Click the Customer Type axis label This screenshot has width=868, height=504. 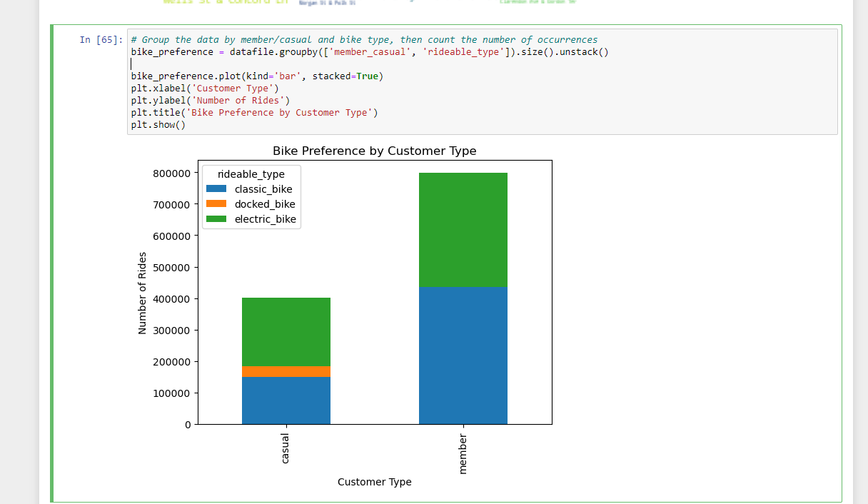375,482
